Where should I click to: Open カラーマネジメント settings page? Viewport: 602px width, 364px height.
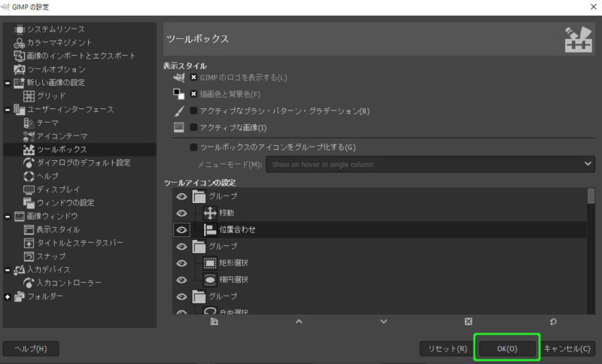(x=59, y=43)
